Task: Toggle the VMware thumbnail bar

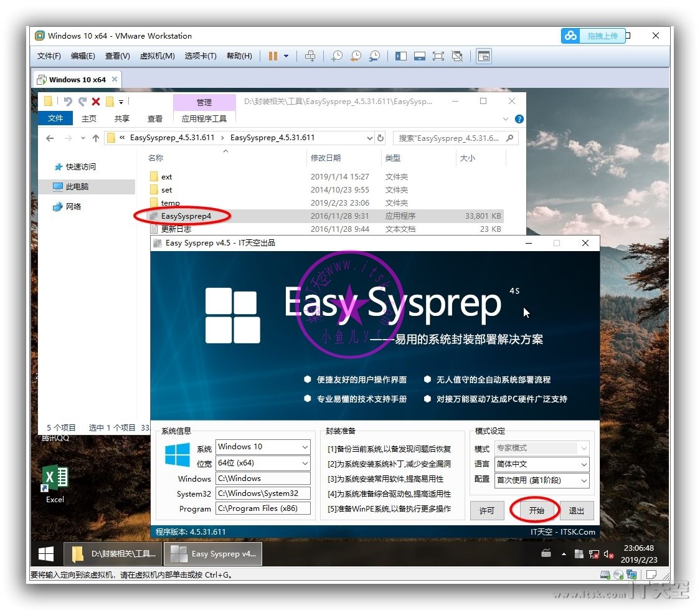Action: coord(420,56)
